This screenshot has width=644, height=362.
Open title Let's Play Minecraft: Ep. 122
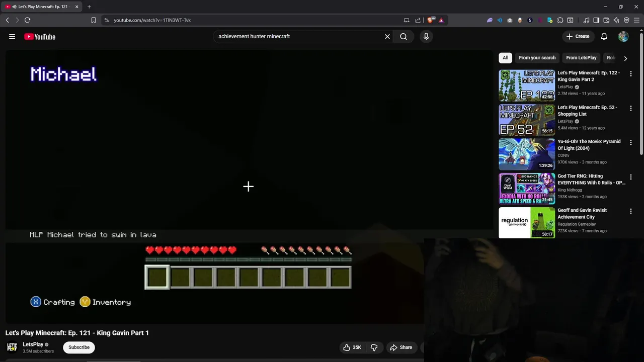tap(589, 76)
